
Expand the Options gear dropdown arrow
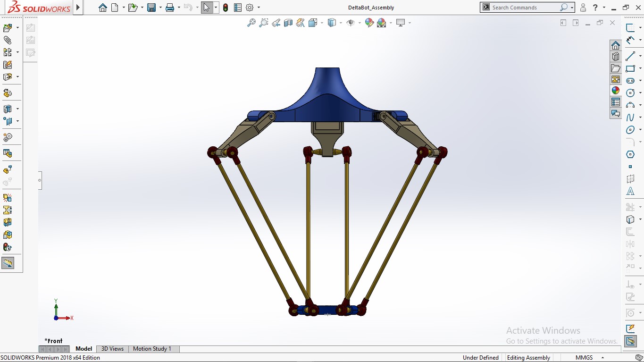pyautogui.click(x=259, y=8)
